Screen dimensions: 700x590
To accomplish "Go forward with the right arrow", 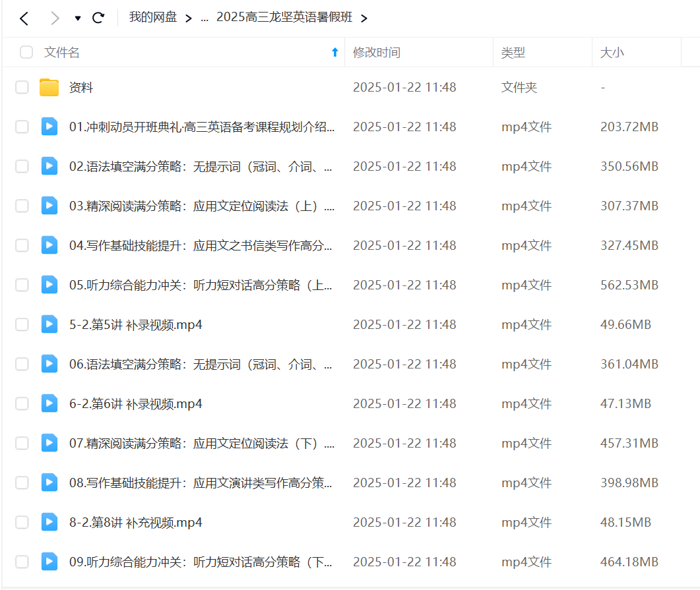I will pos(55,18).
